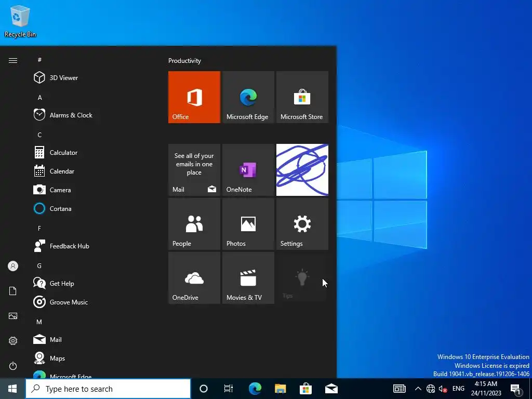
Task: Open the People tile
Action: [194, 224]
